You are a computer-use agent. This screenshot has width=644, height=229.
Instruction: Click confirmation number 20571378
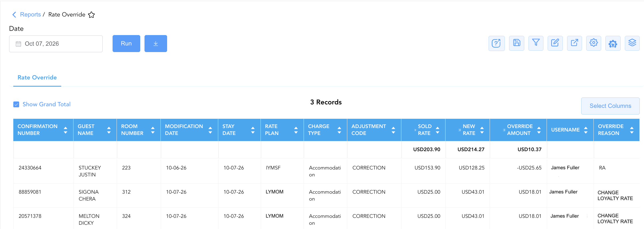30,216
